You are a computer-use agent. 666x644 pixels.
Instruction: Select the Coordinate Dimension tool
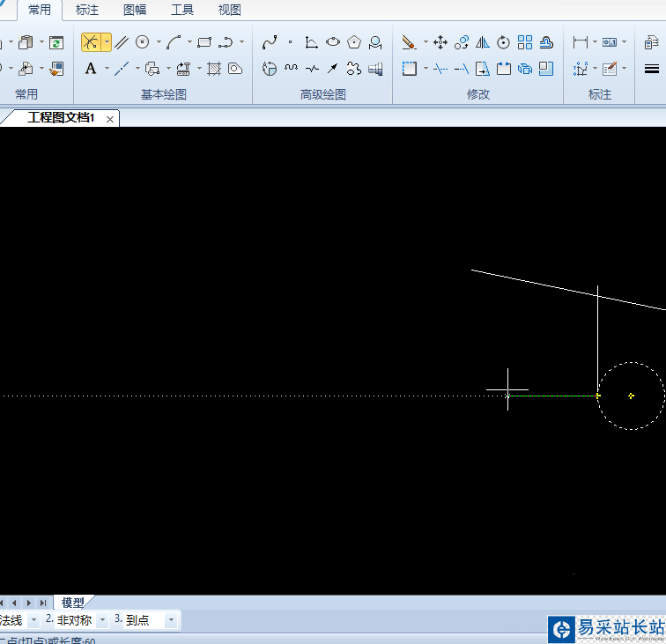(x=581, y=69)
